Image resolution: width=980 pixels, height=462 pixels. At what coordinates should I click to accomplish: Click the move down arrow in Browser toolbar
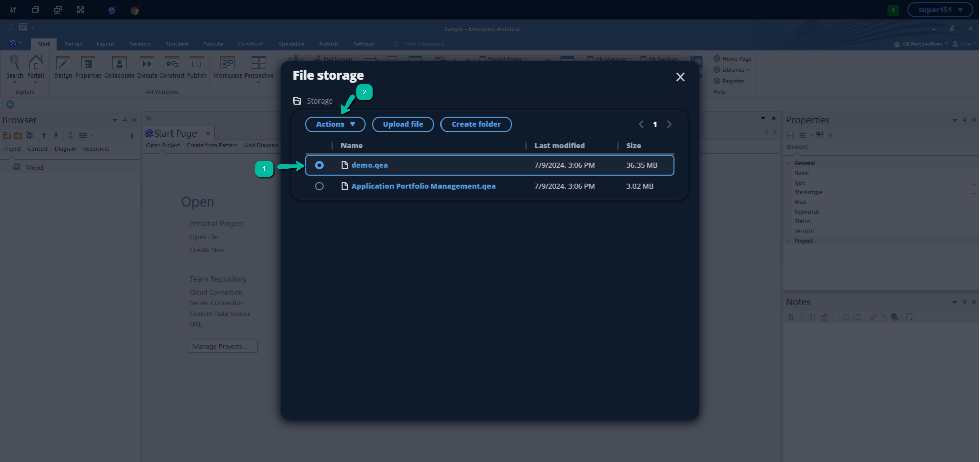pyautogui.click(x=56, y=135)
